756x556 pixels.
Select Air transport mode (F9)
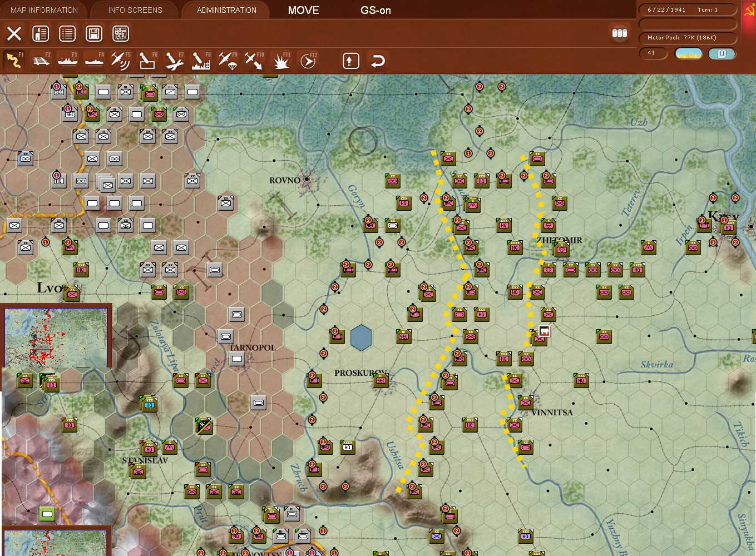click(x=228, y=61)
